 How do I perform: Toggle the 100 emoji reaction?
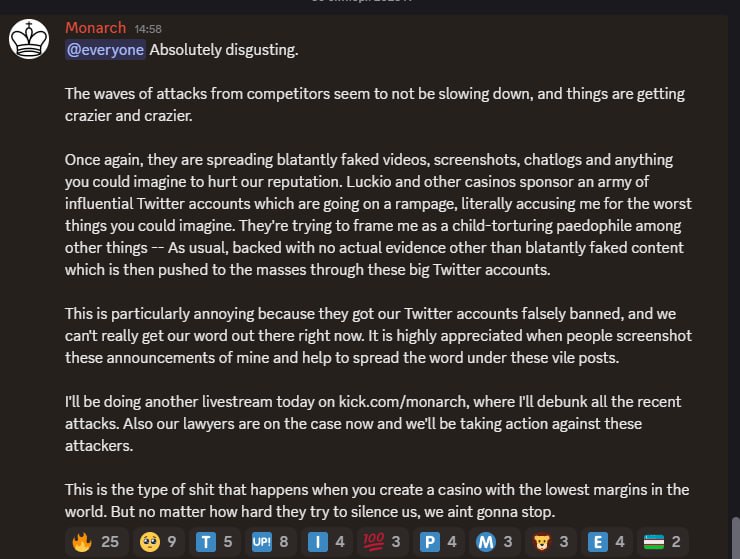tap(385, 542)
